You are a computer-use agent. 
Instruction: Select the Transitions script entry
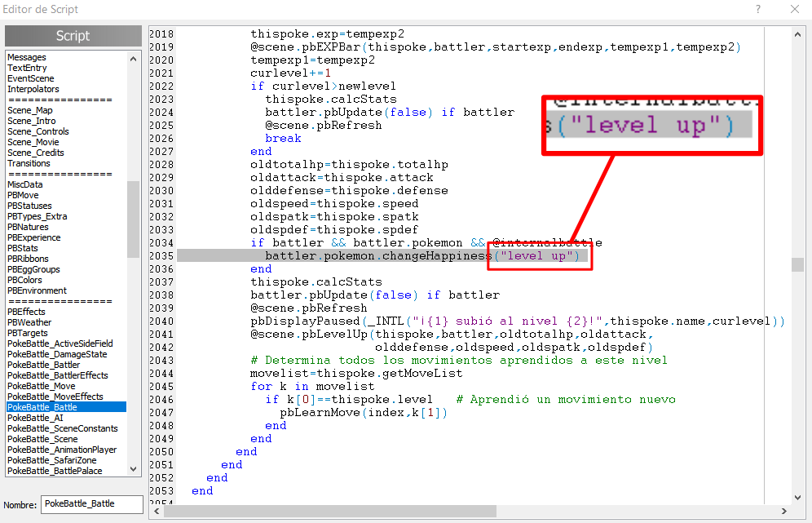(29, 163)
